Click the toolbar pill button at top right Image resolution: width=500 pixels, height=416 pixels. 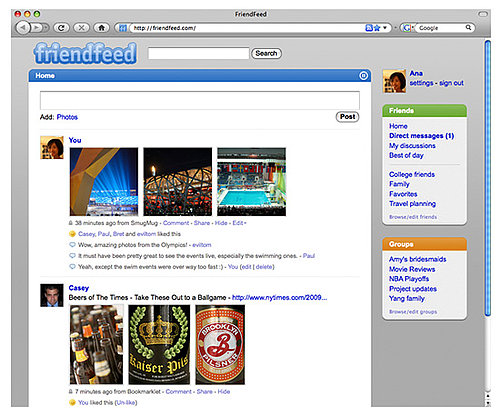tap(482, 14)
